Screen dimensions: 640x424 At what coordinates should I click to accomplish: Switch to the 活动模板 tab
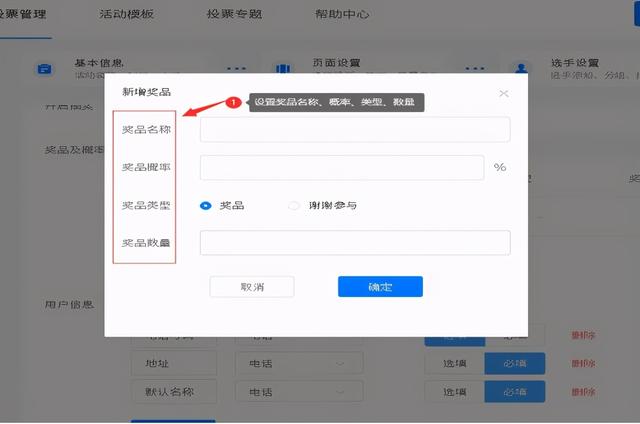[x=126, y=14]
